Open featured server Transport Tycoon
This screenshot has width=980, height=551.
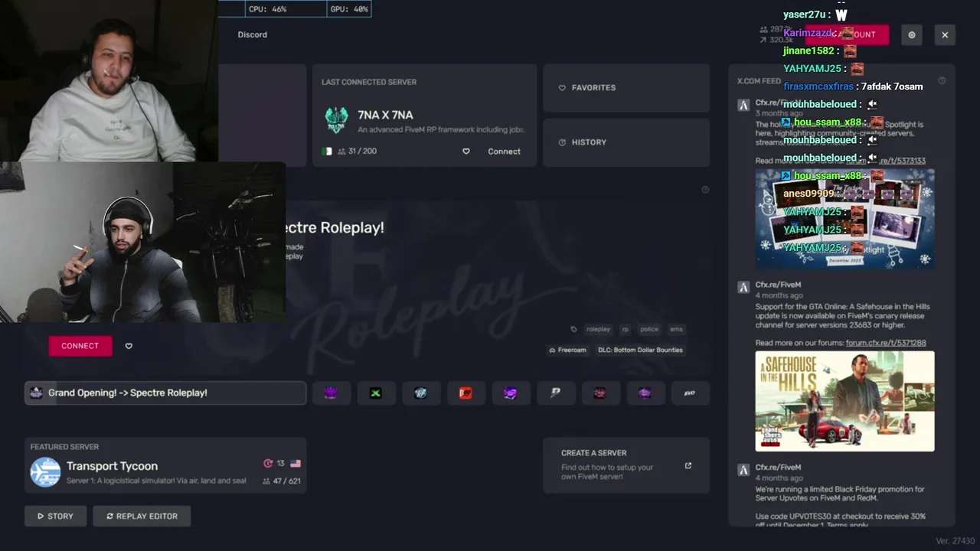coord(165,465)
